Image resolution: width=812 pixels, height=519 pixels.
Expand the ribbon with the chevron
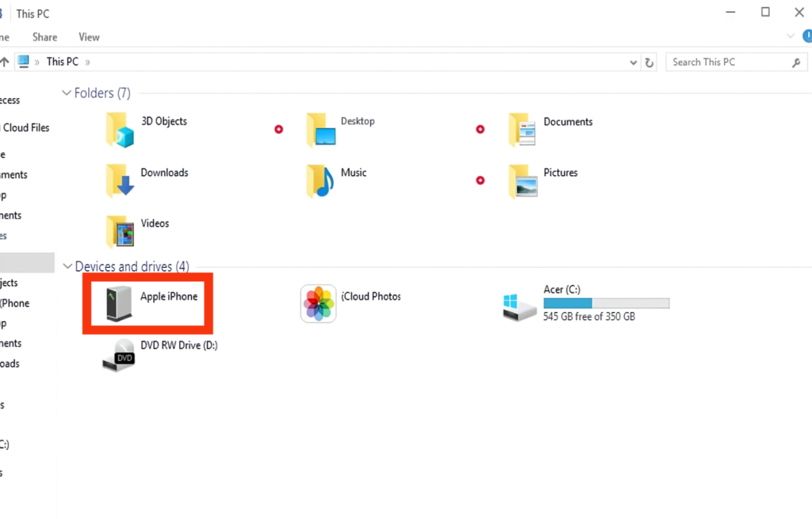pyautogui.click(x=790, y=36)
